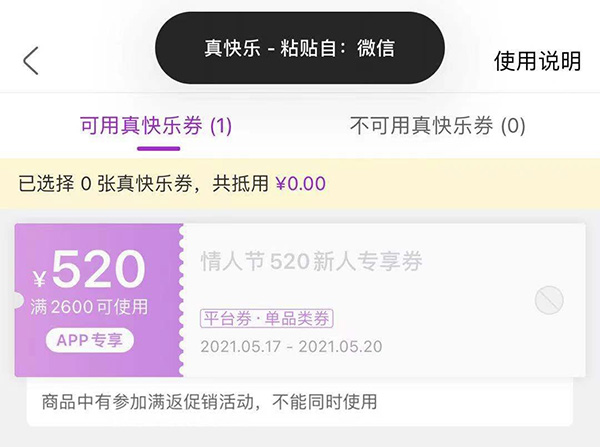Image resolution: width=600 pixels, height=447 pixels.
Task: Go back using the left arrow
Action: click(31, 61)
